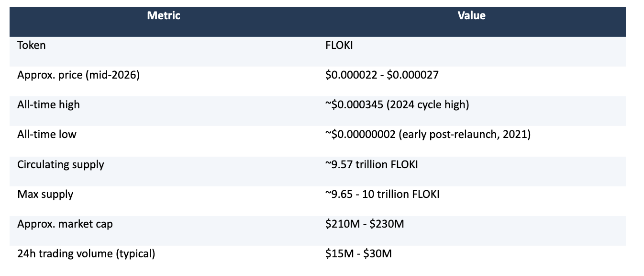Image resolution: width=644 pixels, height=276 pixels.
Task: Click the $210M - $230M market cap value
Action: click(365, 224)
